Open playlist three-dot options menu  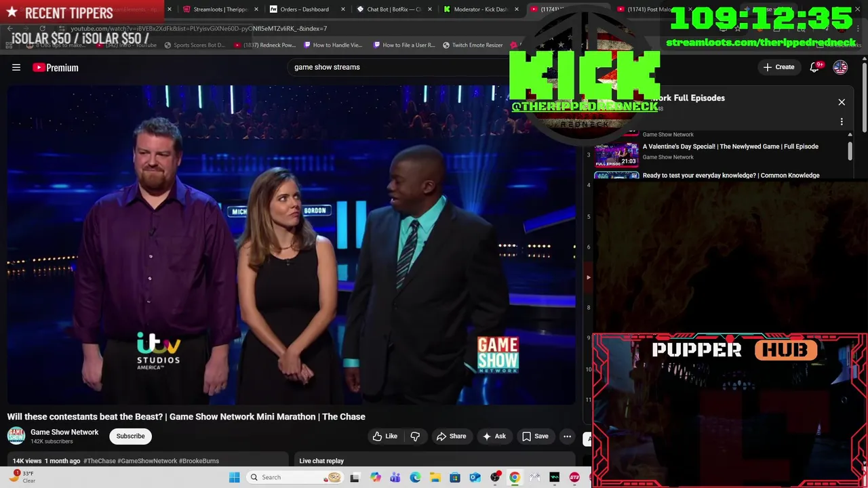point(842,122)
